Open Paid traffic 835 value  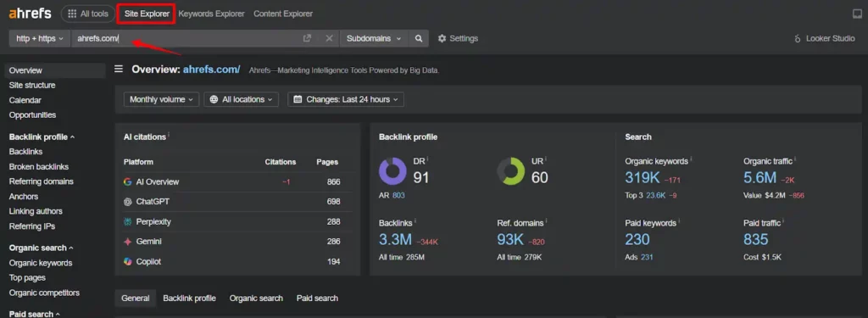click(x=755, y=239)
